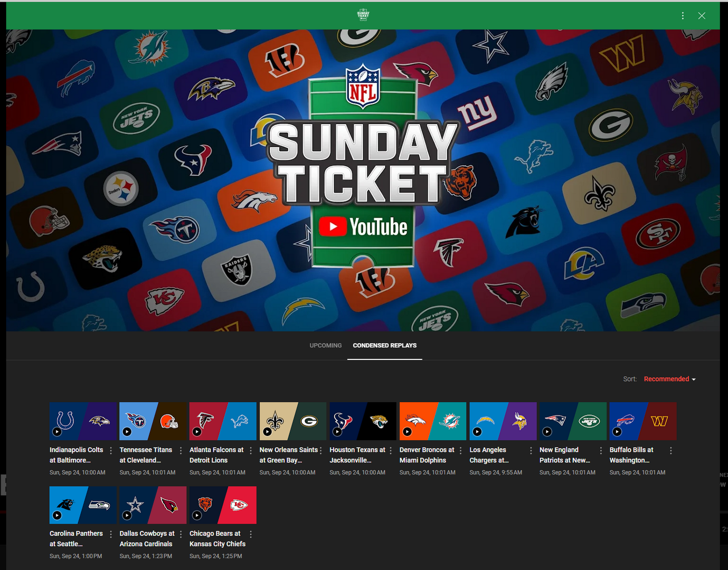728x570 pixels.
Task: Open Denver Broncos at Miami Dolphins title
Action: click(x=427, y=455)
